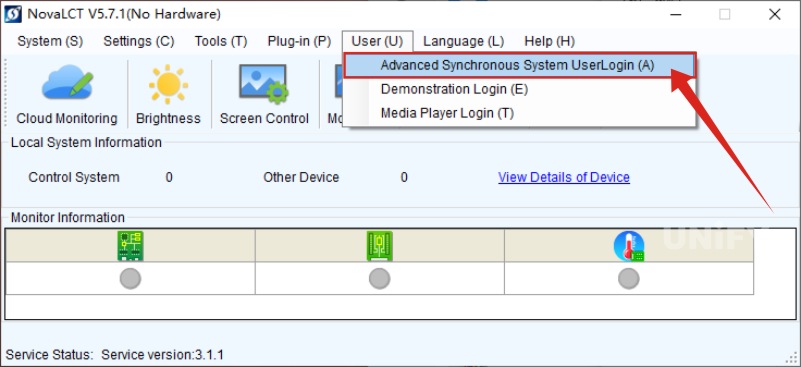Image resolution: width=801 pixels, height=367 pixels.
Task: Click the gray status indicator under sending card
Action: click(130, 279)
